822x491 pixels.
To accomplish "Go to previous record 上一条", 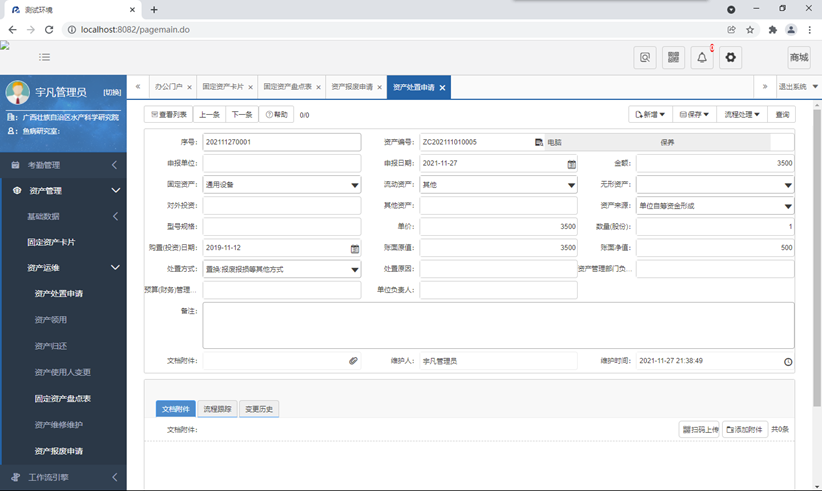I will [209, 114].
